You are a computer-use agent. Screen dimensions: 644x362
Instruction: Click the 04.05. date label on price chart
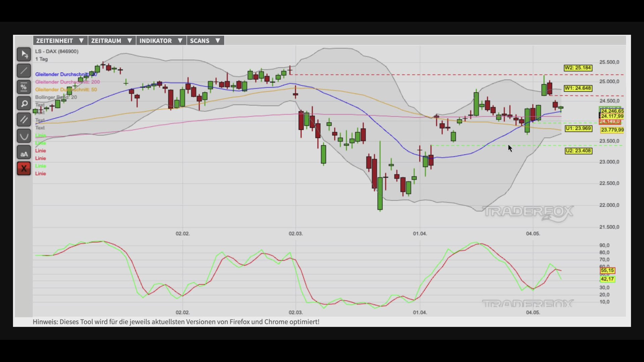coord(533,233)
